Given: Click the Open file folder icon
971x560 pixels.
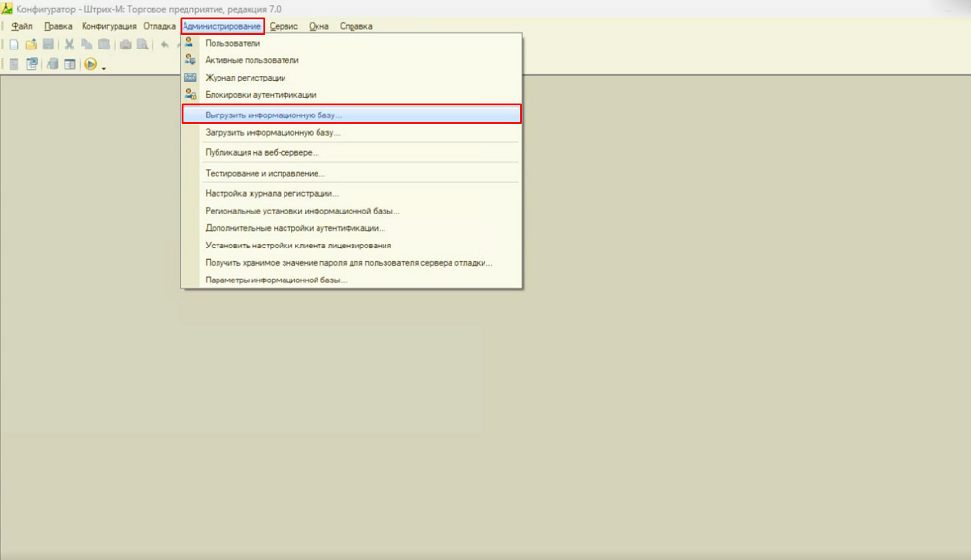Looking at the screenshot, I should (x=31, y=45).
